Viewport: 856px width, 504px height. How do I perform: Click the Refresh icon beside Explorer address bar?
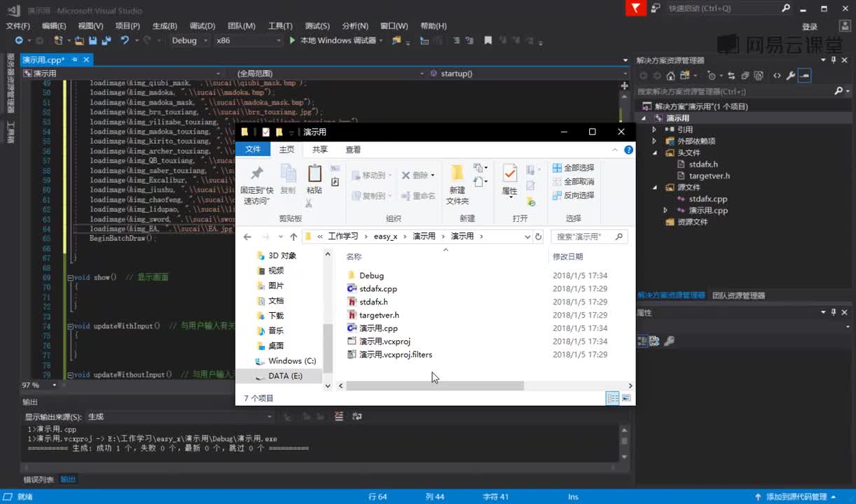[x=538, y=237]
